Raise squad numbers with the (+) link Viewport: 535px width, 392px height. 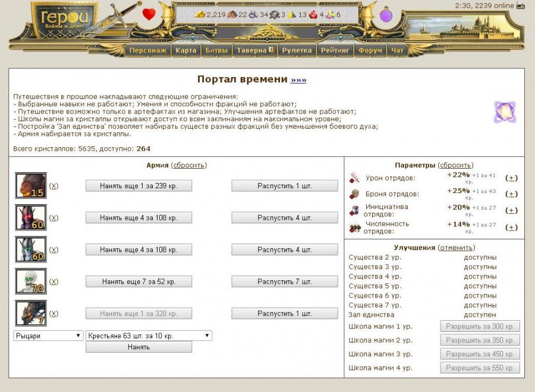tap(511, 227)
